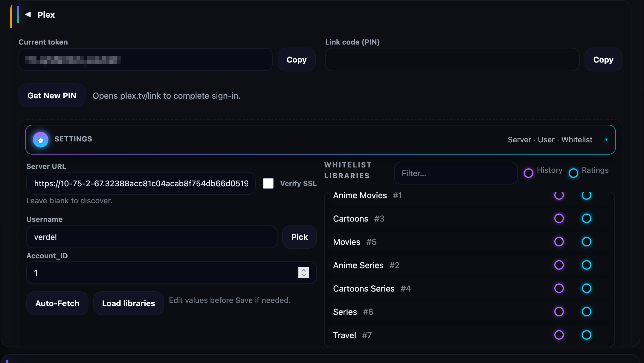Enable Ratings for Cartoons library
The height and width of the screenshot is (363, 644).
[586, 218]
